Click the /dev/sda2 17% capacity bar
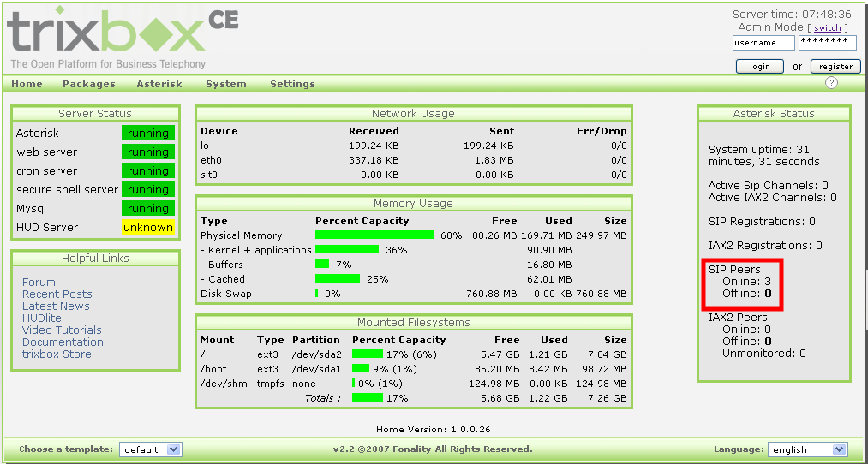Screen dimensions: 868x464 (x=368, y=354)
